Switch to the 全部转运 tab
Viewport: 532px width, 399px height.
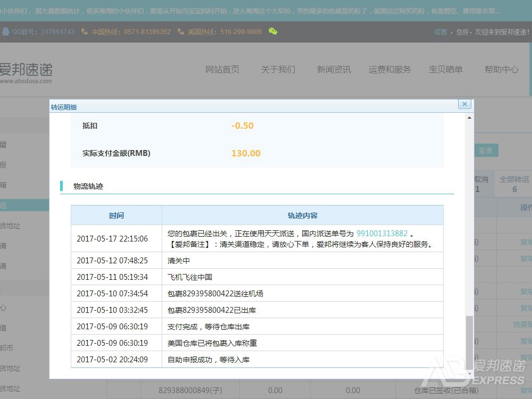(x=514, y=184)
